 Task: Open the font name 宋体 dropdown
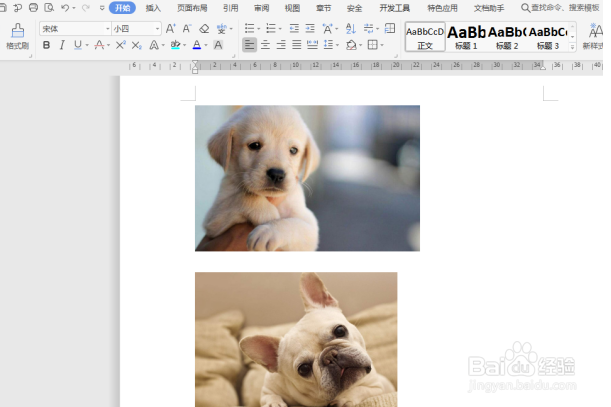[108, 29]
